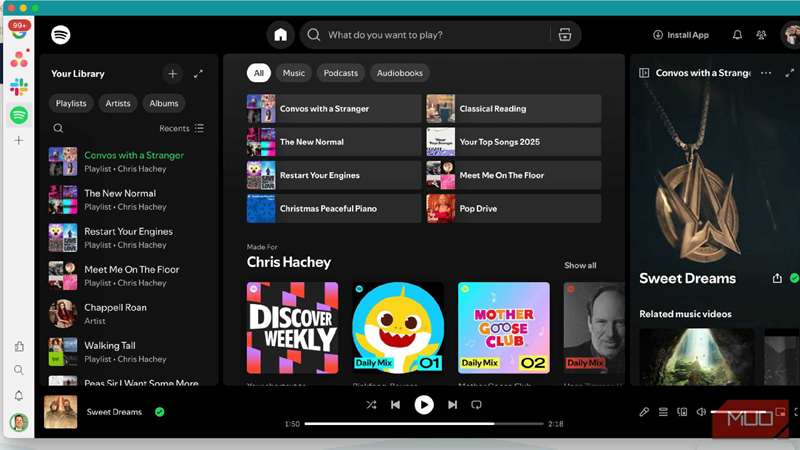The width and height of the screenshot is (800, 450).
Task: Open the first Related music videos thumbnail
Action: [696, 356]
